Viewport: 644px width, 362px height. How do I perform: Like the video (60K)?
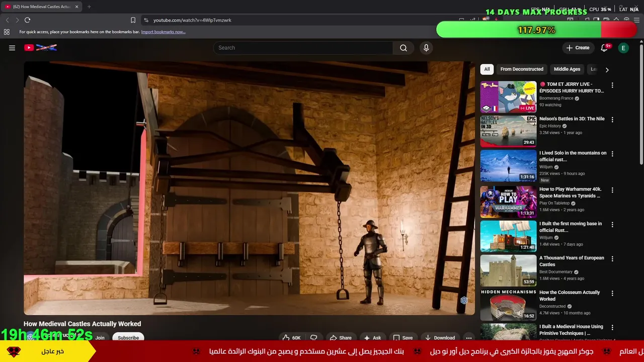pos(291,338)
